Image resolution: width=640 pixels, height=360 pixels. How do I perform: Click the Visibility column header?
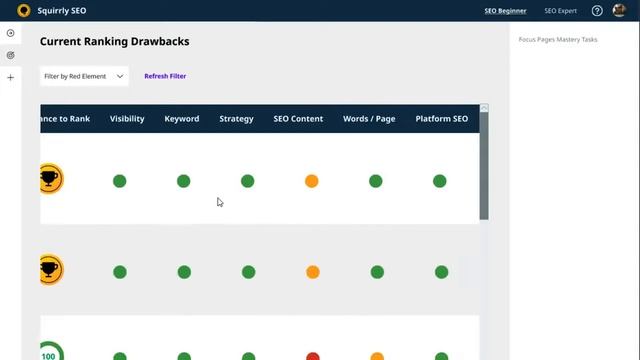point(127,119)
